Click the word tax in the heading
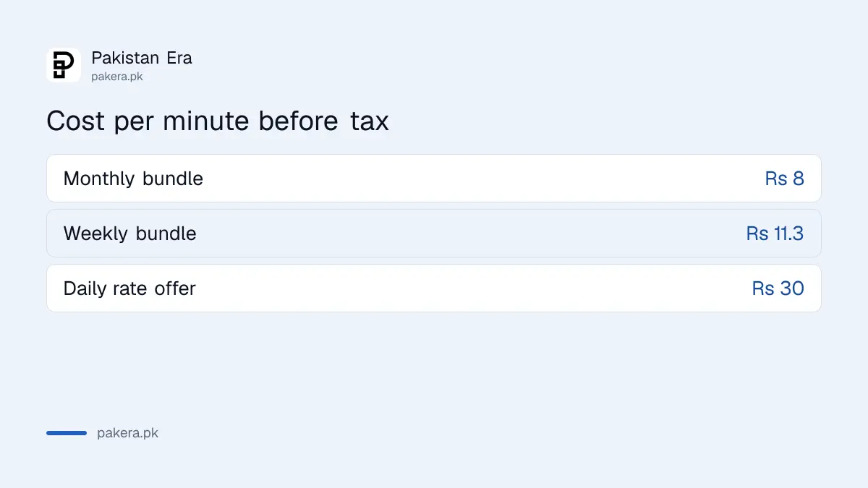This screenshot has height=488, width=868. coord(370,121)
